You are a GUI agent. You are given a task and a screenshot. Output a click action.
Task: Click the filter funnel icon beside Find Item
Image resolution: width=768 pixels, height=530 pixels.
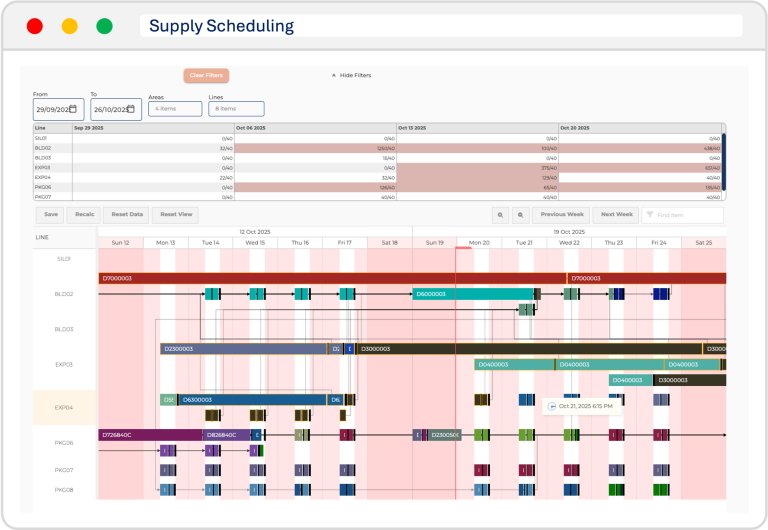point(649,215)
